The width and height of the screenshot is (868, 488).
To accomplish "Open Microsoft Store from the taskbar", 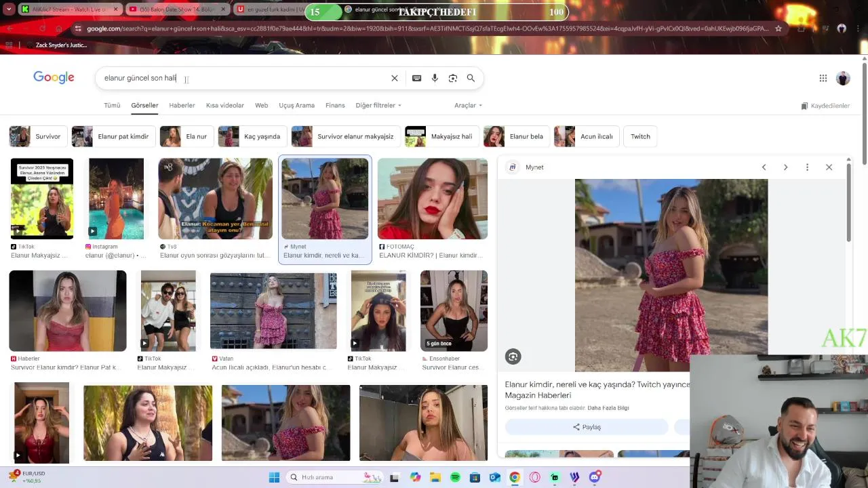I will click(475, 477).
